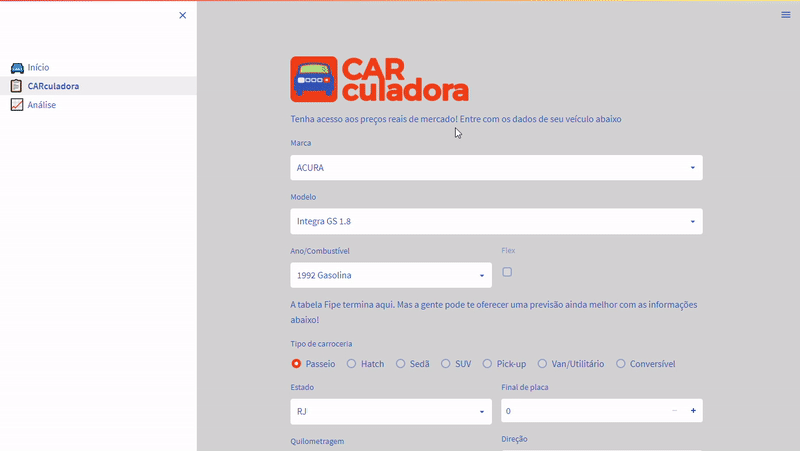Click the chart icon beside Análise
The image size is (800, 451).
(x=17, y=105)
